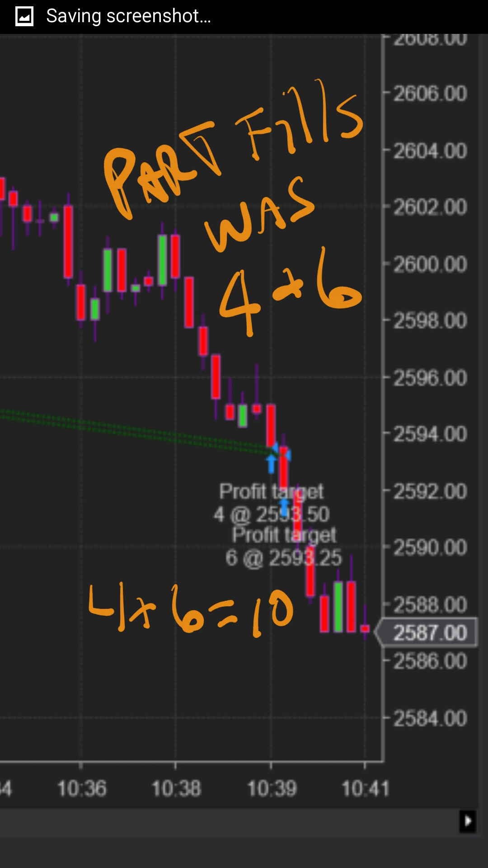Viewport: 488px width, 868px height.
Task: Click the 'Profit target 6 @ 2593.25' label
Action: coord(284,546)
